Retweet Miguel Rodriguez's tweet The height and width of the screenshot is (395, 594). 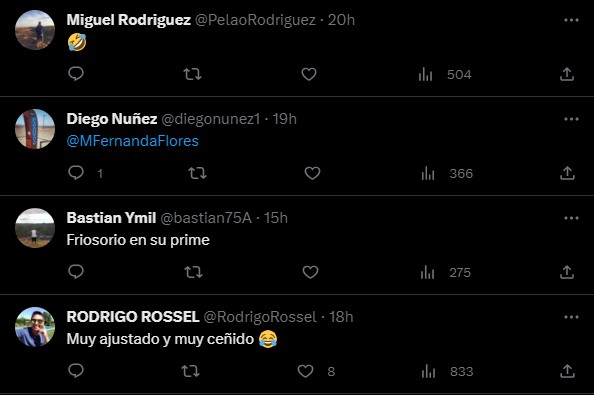(192, 74)
